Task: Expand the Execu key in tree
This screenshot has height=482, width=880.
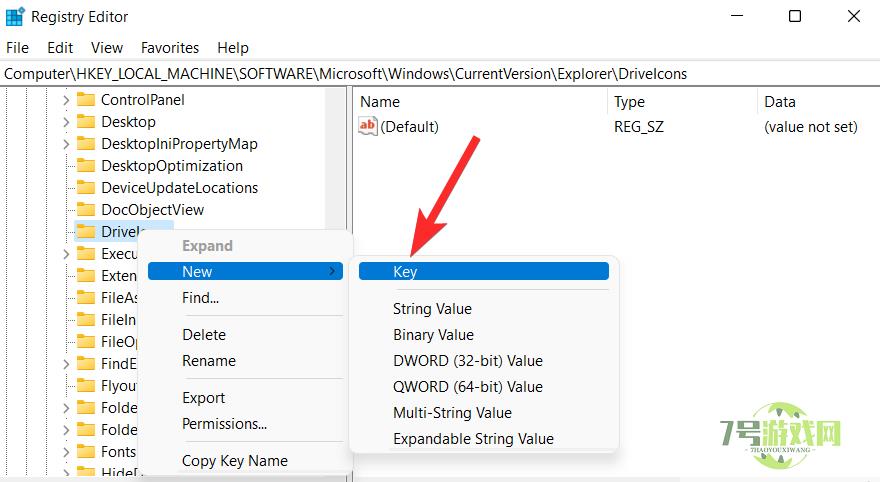Action: 66,254
